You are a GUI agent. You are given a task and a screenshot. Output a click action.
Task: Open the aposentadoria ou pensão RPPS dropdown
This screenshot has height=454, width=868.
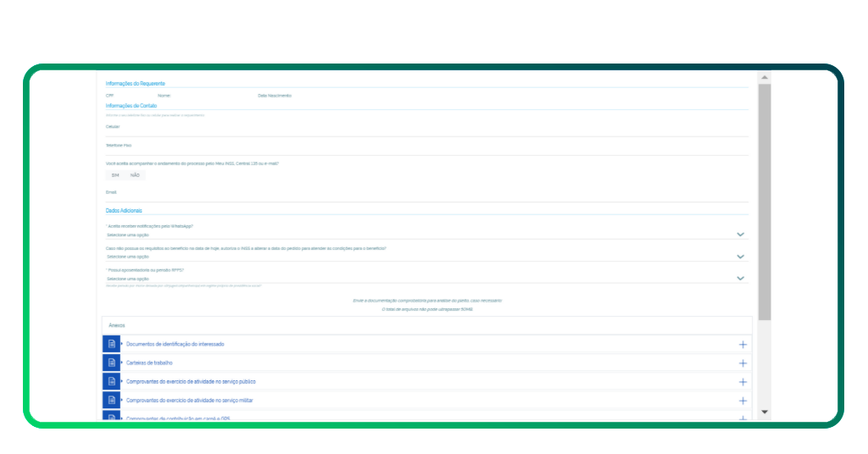(x=424, y=278)
